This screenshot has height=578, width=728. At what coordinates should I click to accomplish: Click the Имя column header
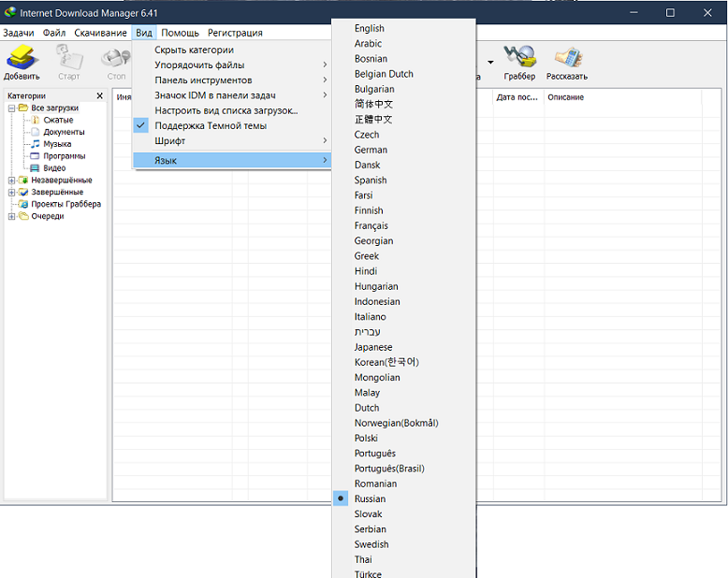124,97
